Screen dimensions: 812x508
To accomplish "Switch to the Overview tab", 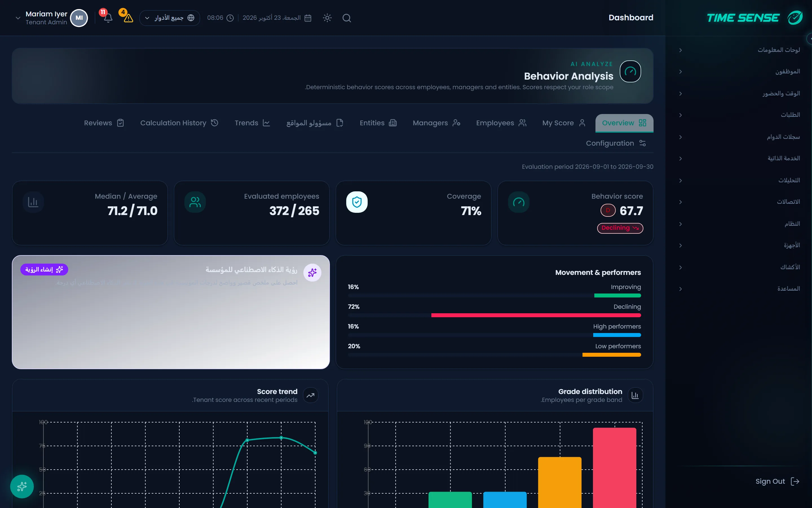I will pos(624,123).
